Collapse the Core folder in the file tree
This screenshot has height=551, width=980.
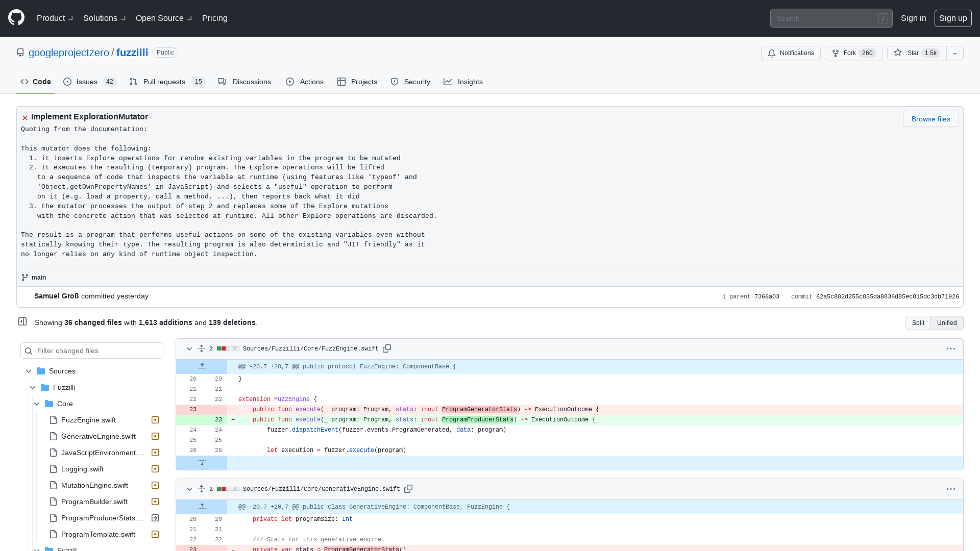point(37,404)
